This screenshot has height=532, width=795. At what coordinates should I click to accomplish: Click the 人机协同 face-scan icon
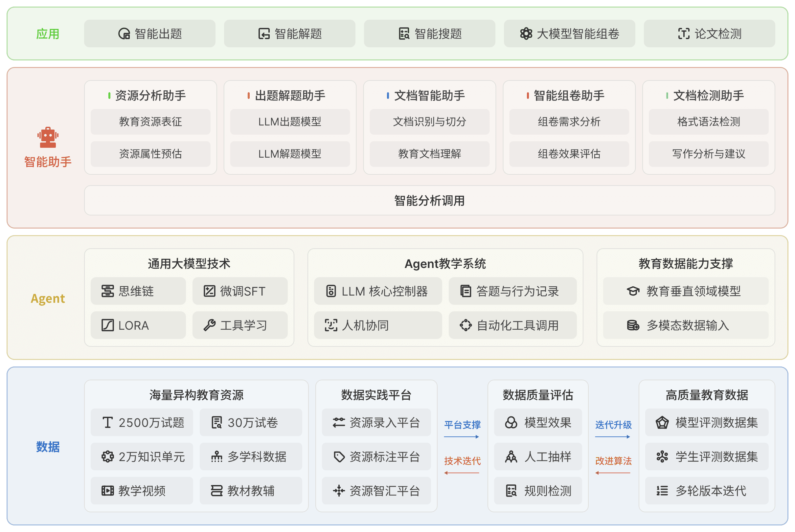coord(331,325)
